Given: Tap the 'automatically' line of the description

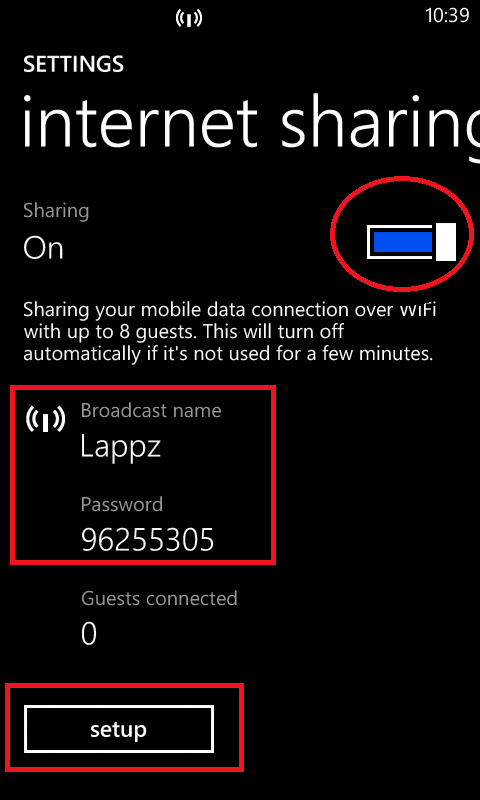Looking at the screenshot, I should 228,354.
